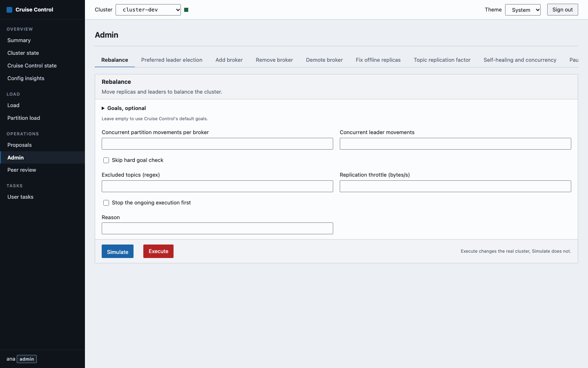Select the Remove broker tab

(274, 60)
